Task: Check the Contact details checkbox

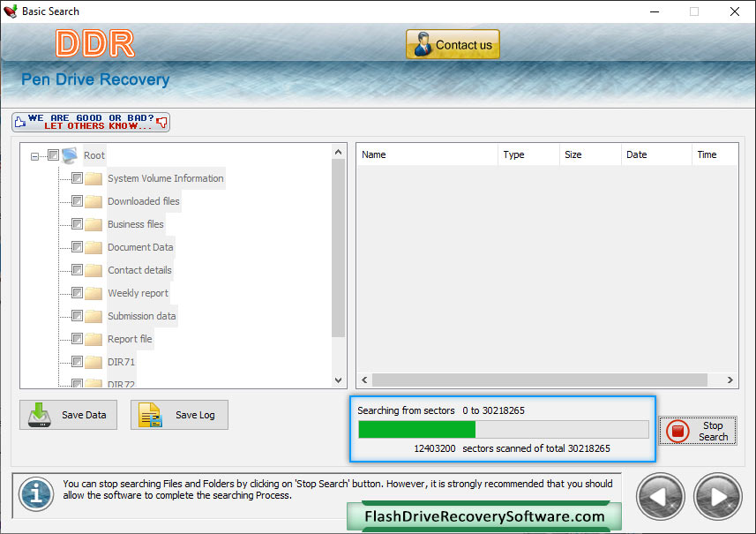Action: point(77,270)
